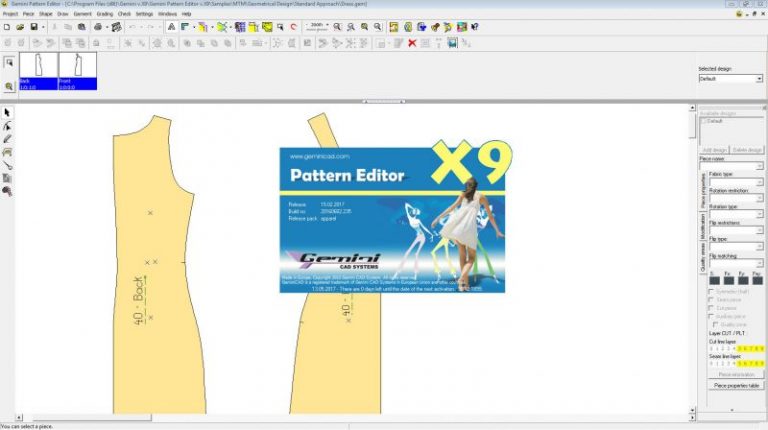768x430 pixels.
Task: Select the arrow selection tool in left toolbar
Action: [8, 113]
